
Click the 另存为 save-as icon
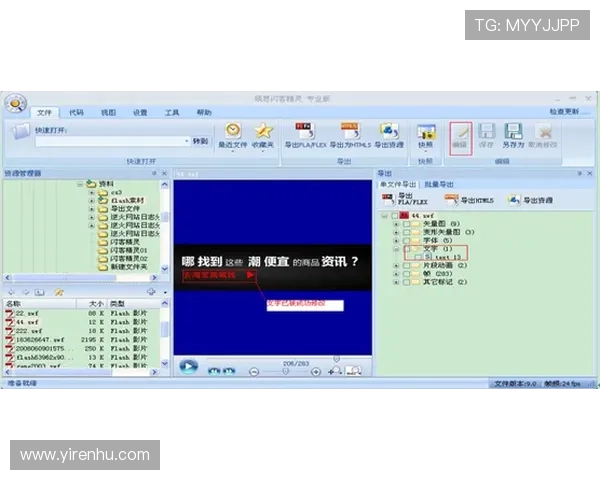514,132
